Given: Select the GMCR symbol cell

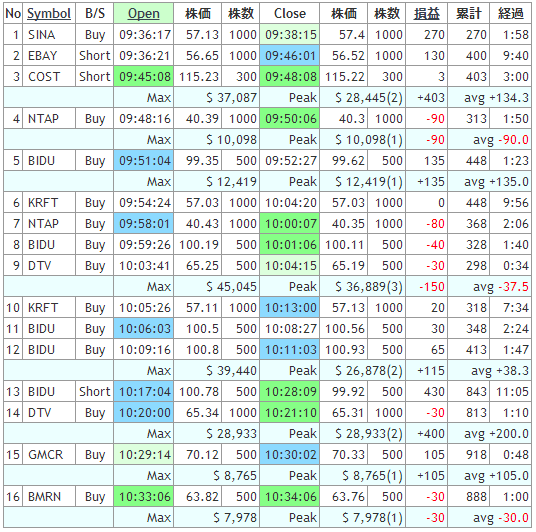Looking at the screenshot, I should click(x=49, y=455).
